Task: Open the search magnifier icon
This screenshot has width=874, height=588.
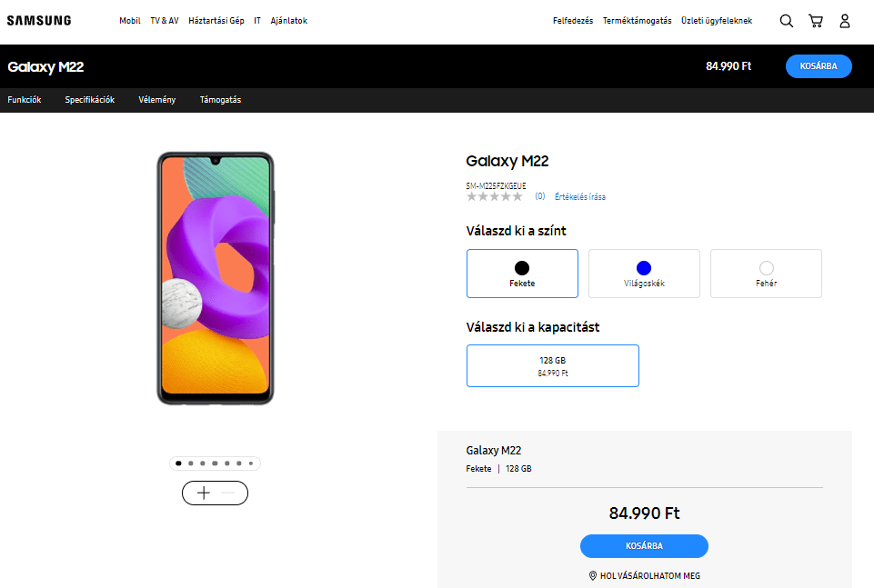Action: [787, 21]
